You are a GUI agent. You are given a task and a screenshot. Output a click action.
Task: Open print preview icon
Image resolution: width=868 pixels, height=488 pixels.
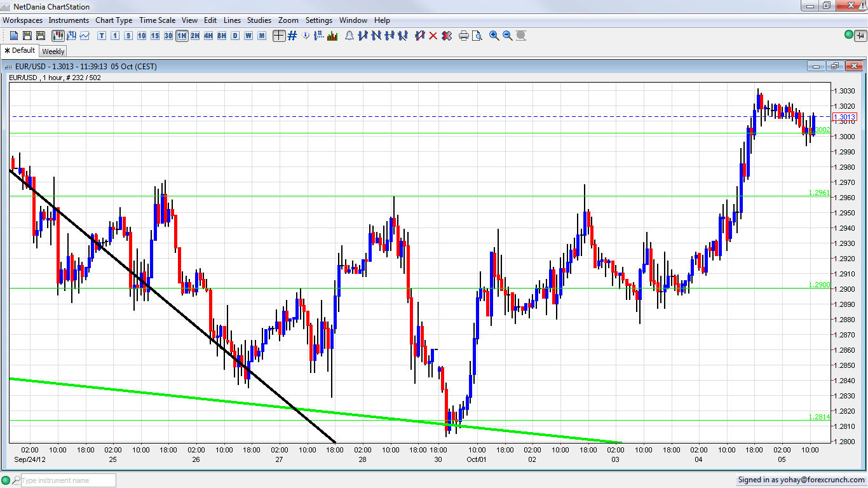(x=477, y=36)
